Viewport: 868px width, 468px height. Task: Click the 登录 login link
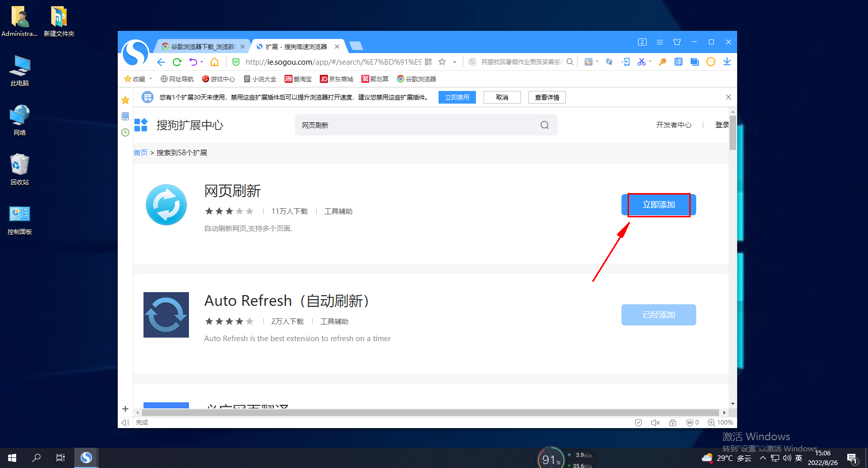click(722, 125)
